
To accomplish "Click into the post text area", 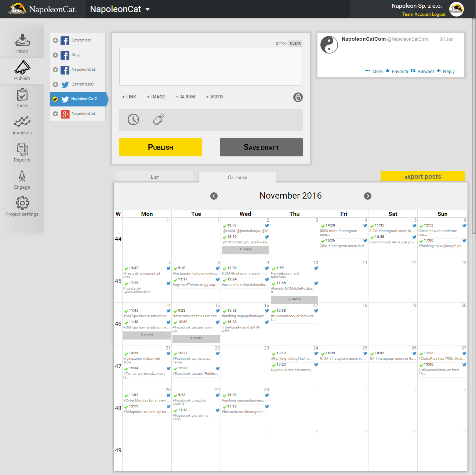I will pos(211,66).
